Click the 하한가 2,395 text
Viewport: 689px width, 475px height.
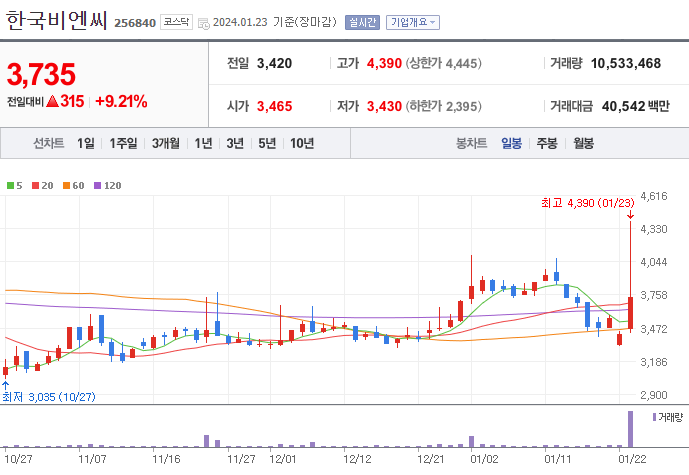443,106
